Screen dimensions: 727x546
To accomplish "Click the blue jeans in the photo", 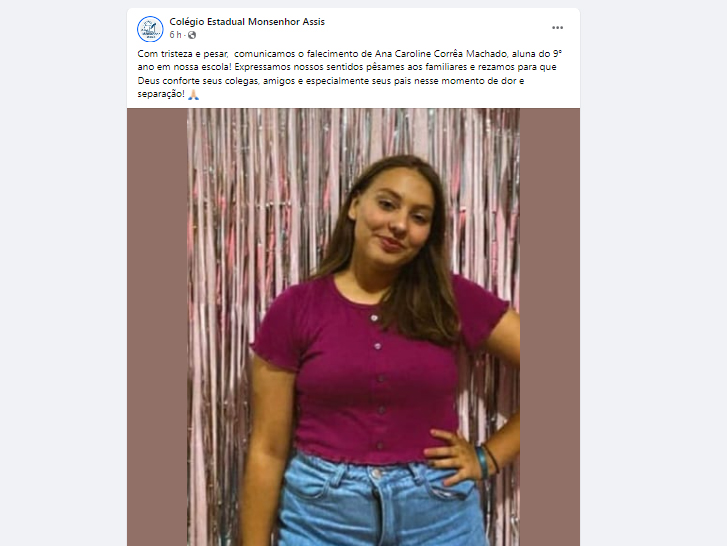I will click(380, 503).
